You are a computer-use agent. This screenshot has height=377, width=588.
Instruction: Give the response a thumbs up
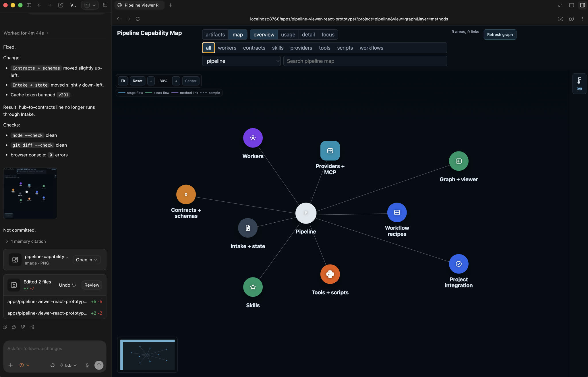14,327
